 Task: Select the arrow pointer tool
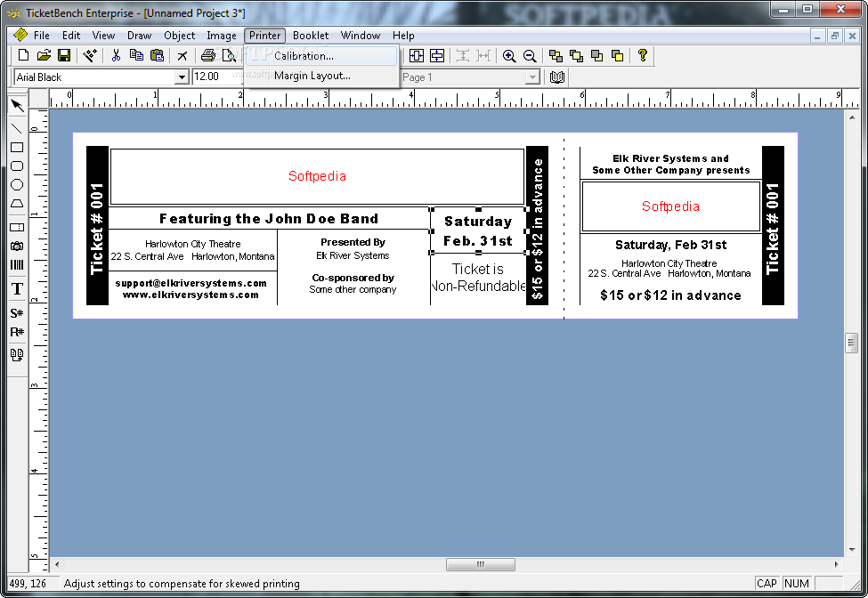[x=17, y=105]
